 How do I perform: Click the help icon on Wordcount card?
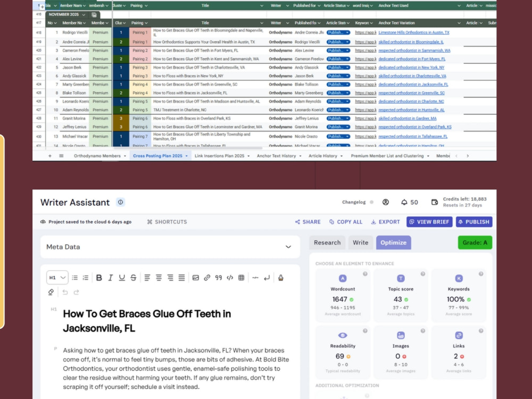tap(365, 274)
